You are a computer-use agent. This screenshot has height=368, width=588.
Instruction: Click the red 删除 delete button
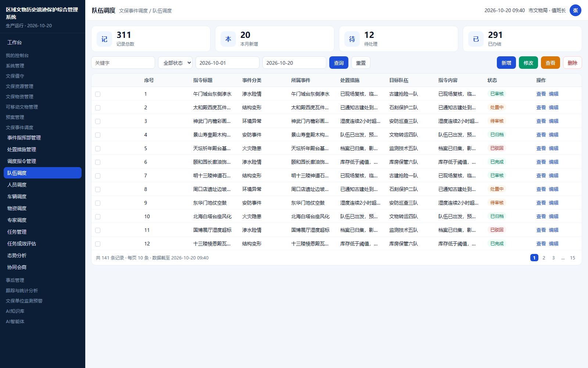pos(573,63)
